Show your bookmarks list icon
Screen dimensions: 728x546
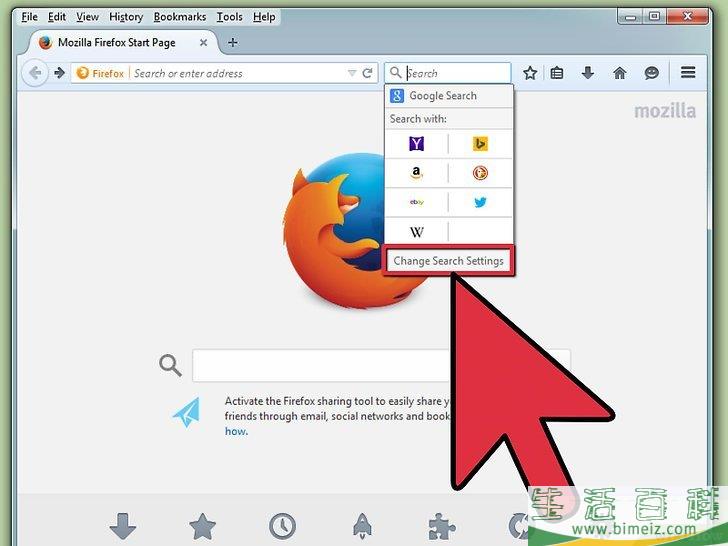point(557,73)
